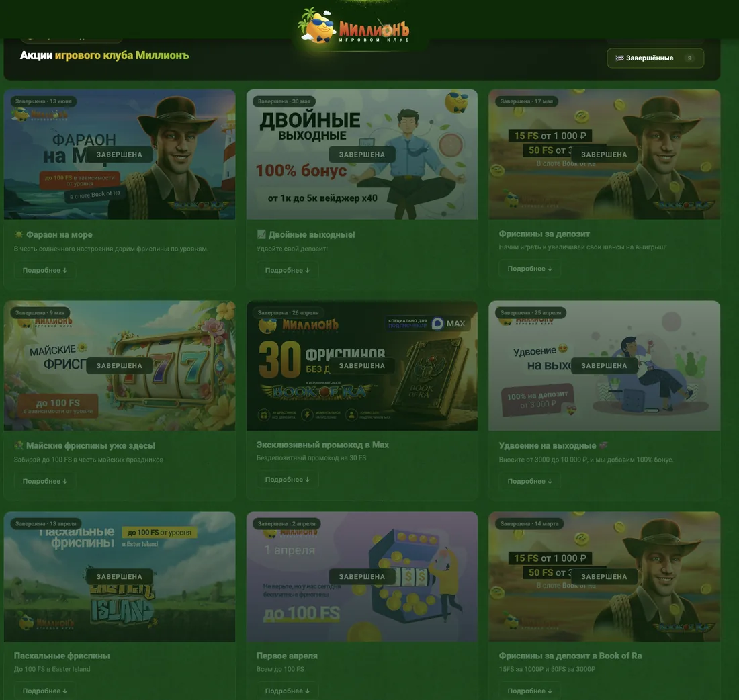Screen dimensions: 739x700
Task: Click text 15FS за 1000₽ и 50FS за 3000₽
Action: click(547, 669)
